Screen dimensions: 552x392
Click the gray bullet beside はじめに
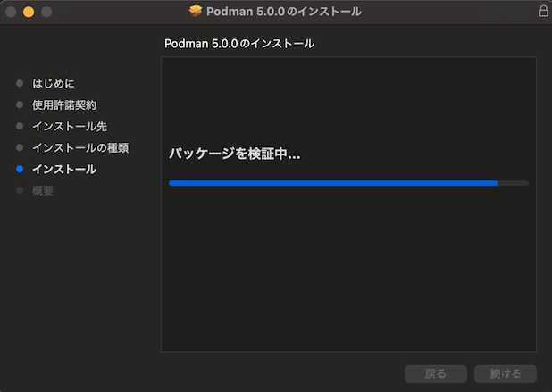pyautogui.click(x=20, y=83)
